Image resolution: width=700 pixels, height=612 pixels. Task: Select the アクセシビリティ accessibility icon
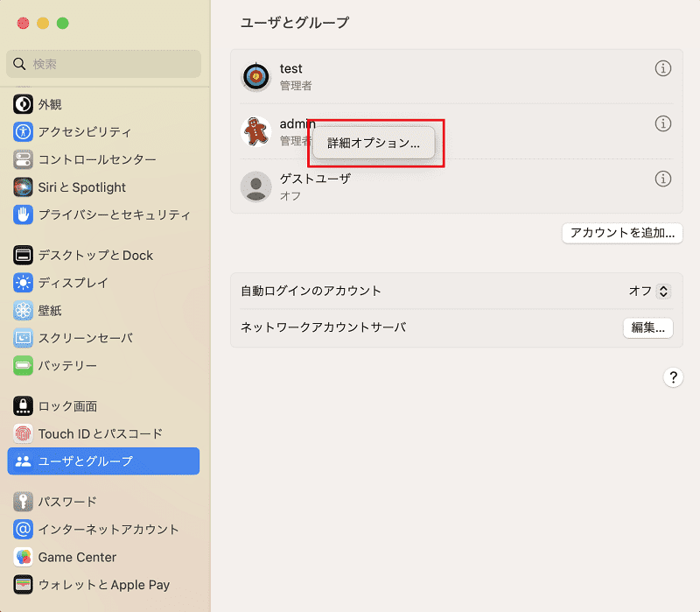coord(23,132)
